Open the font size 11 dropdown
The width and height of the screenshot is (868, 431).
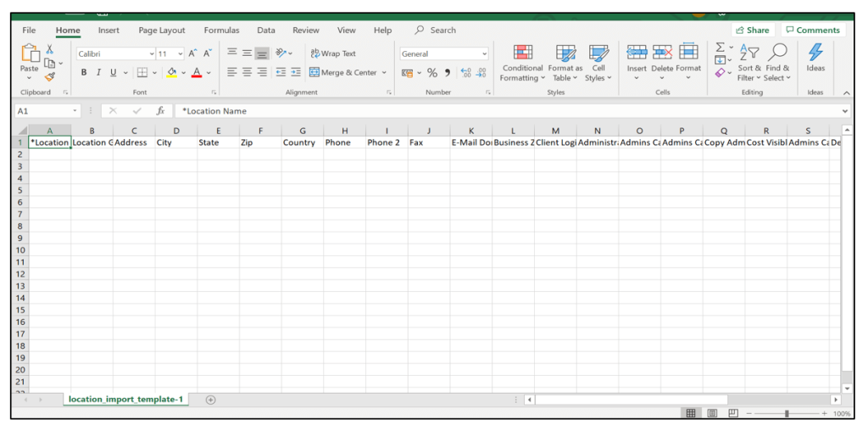pos(180,54)
